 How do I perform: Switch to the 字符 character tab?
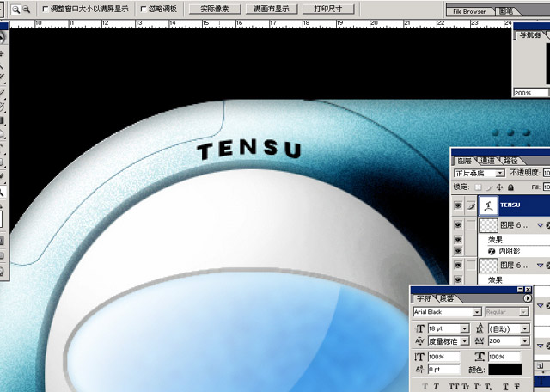coord(424,298)
